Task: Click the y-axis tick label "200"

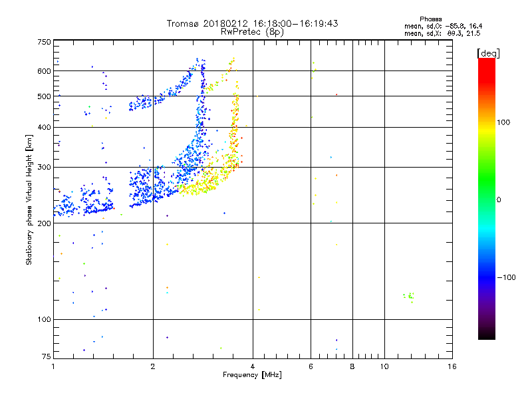Action: coord(44,223)
